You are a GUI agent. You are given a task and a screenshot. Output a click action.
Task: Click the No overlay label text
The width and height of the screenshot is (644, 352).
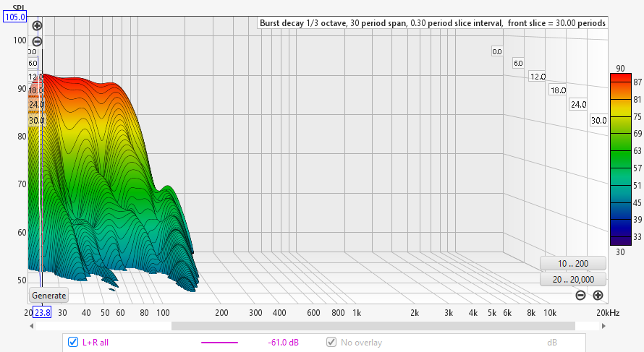361,342
